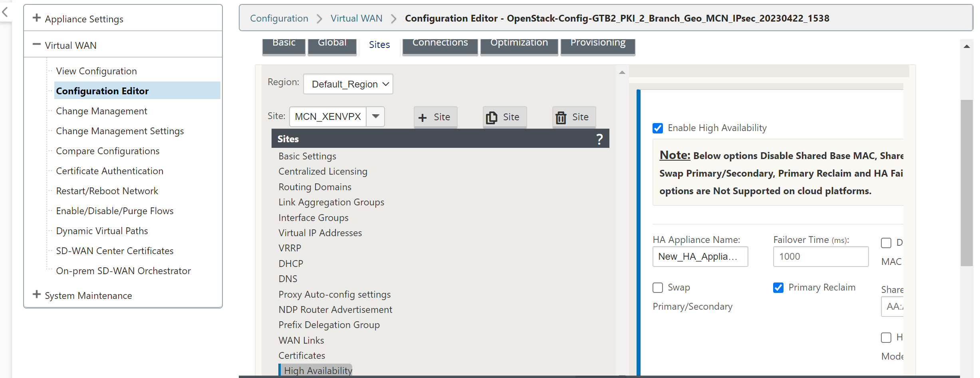Click the delete Site trash icon
Screen dimensions: 980x378
tap(561, 117)
